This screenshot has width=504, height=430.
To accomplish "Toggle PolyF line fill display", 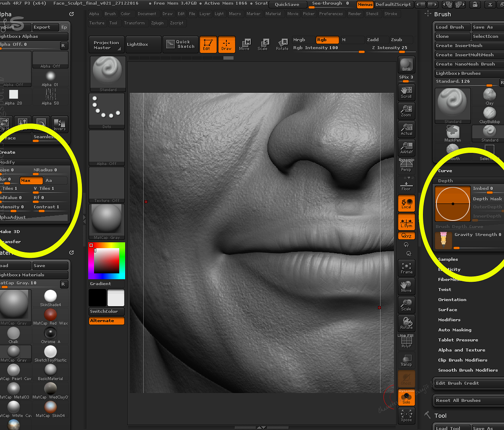I will coord(406,341).
